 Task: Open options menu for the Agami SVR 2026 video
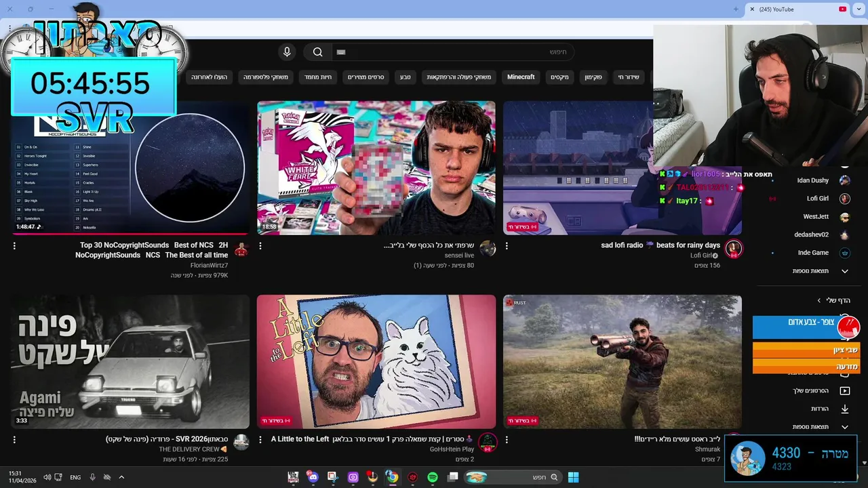coord(14,440)
